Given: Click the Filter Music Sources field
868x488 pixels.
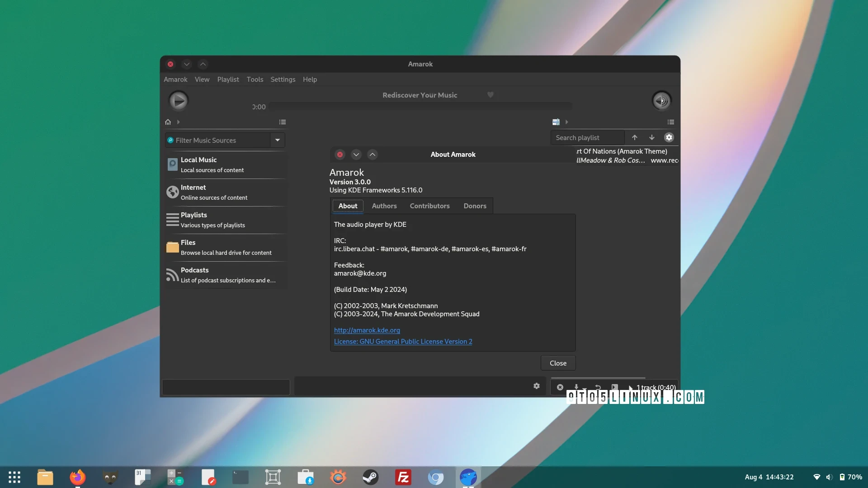Looking at the screenshot, I should point(217,140).
